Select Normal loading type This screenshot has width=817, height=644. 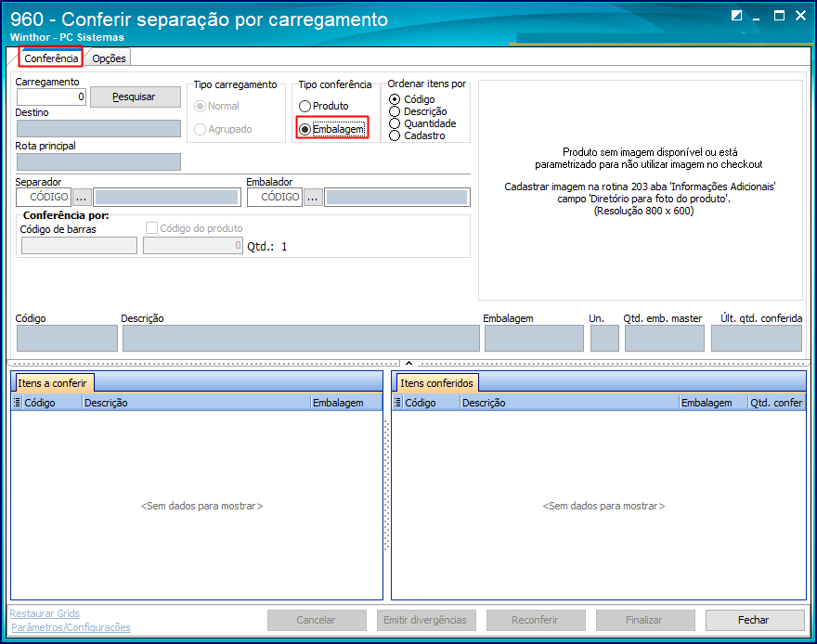(216, 106)
